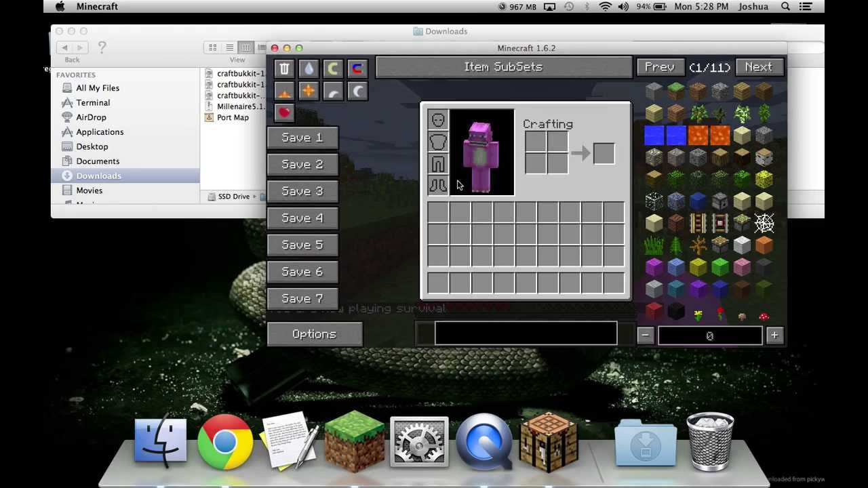Select the chestplate armor slot
The image size is (868, 488).
(x=438, y=142)
